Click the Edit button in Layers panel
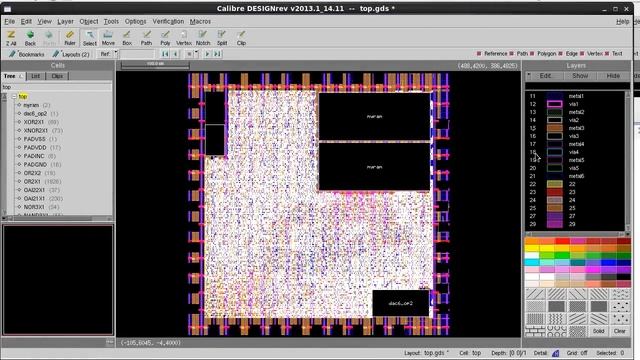640x360 pixels. pos(545,76)
